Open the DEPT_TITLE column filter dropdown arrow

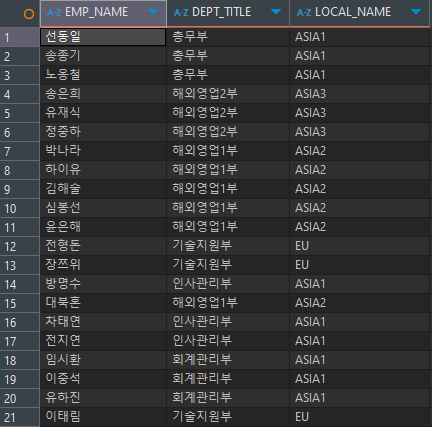276,12
